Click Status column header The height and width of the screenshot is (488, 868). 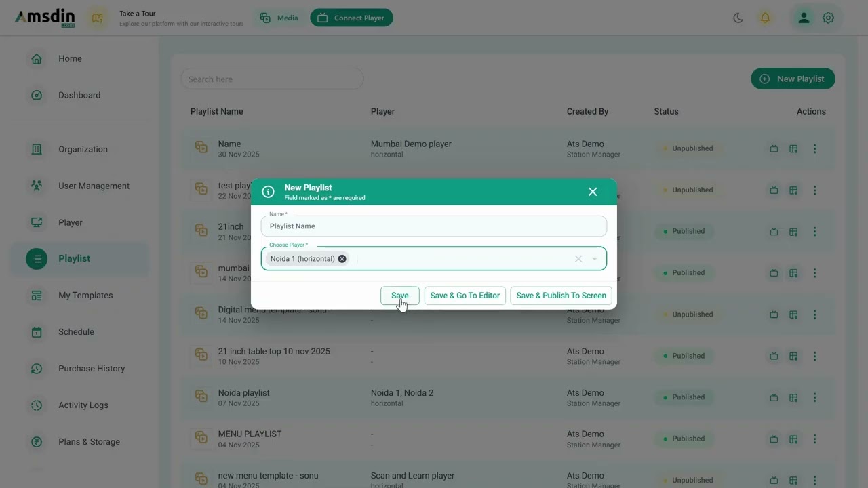666,112
